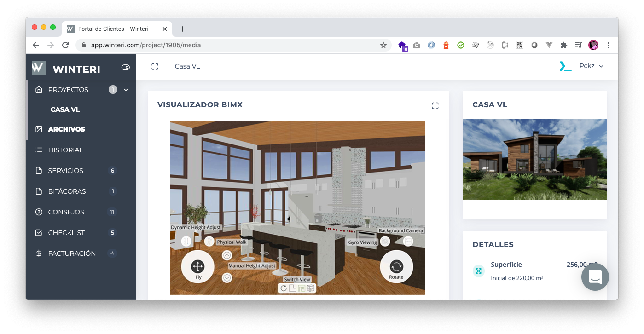
Task: Open the Chrome three-dot menu
Action: 609,45
